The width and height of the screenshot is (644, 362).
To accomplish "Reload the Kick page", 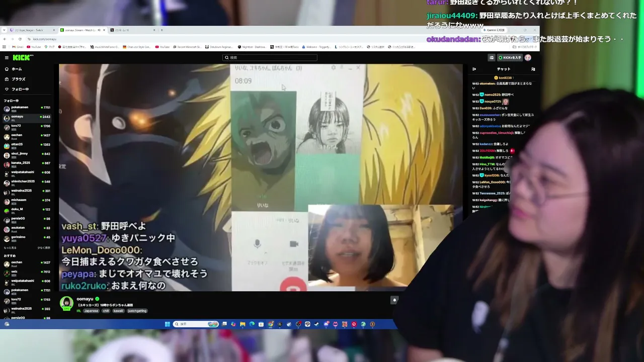I will tap(20, 39).
